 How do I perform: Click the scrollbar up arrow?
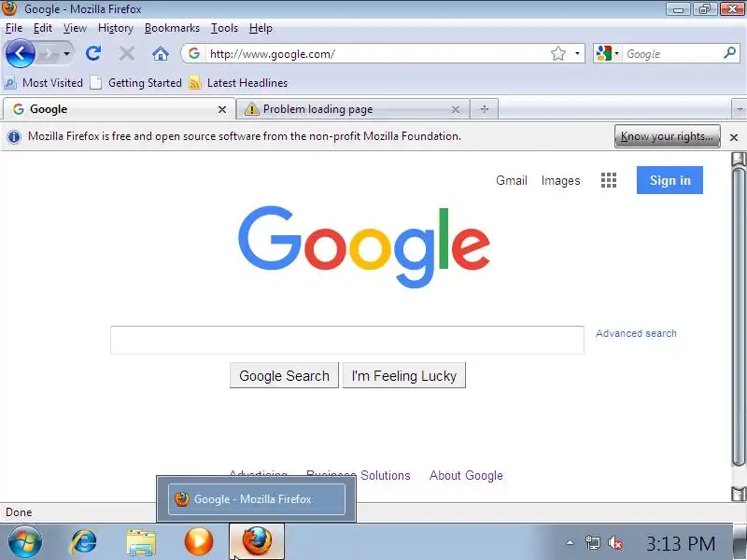coord(739,159)
